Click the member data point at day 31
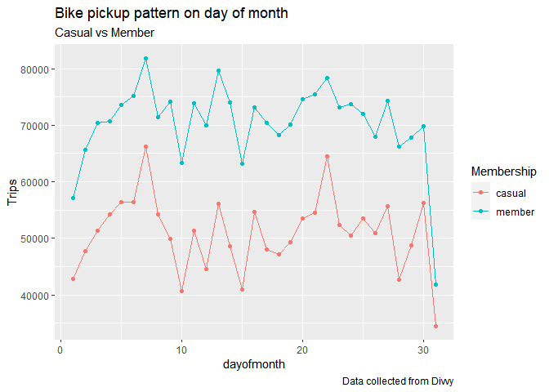549x392 pixels. click(435, 284)
